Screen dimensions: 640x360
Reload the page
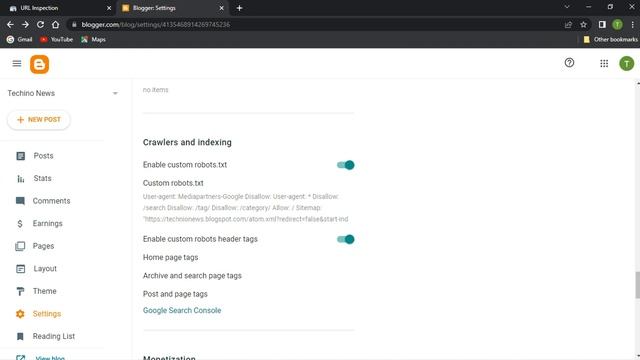[x=40, y=24]
